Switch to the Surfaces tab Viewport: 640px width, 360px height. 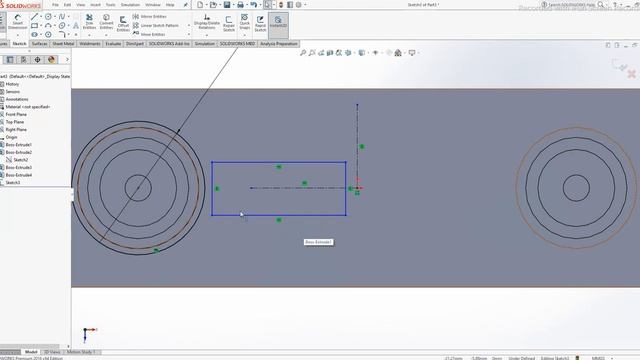[x=40, y=44]
